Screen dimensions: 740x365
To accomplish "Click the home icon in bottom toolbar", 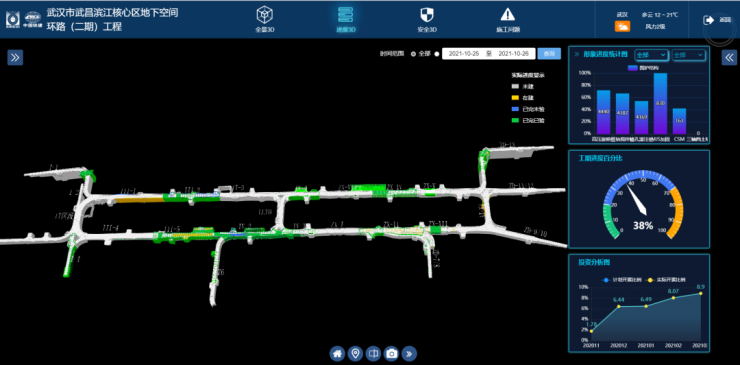I will (x=337, y=353).
